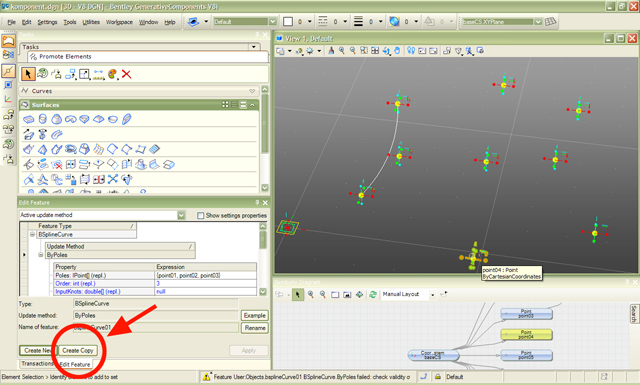Open the Settings menu
Image resolution: width=640 pixels, height=385 pixels.
(47, 22)
